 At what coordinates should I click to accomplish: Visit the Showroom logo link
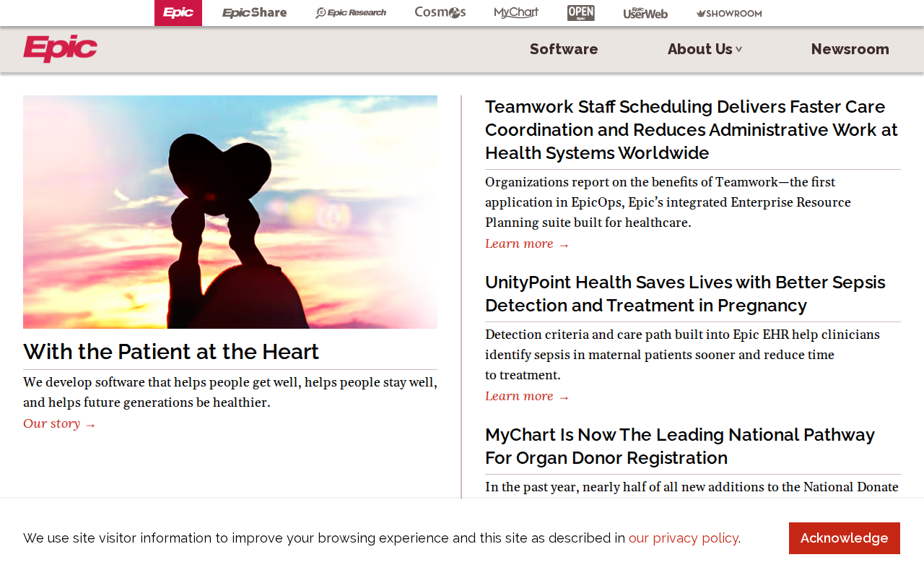729,13
